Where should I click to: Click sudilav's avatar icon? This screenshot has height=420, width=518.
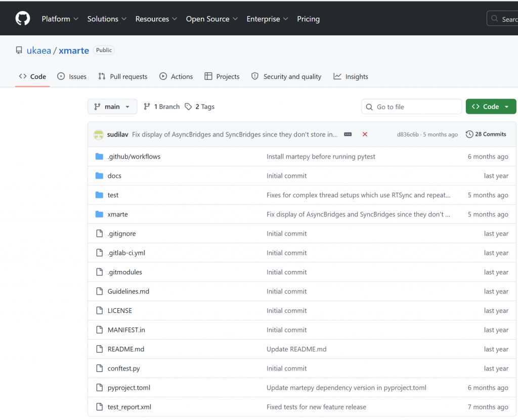coord(99,134)
